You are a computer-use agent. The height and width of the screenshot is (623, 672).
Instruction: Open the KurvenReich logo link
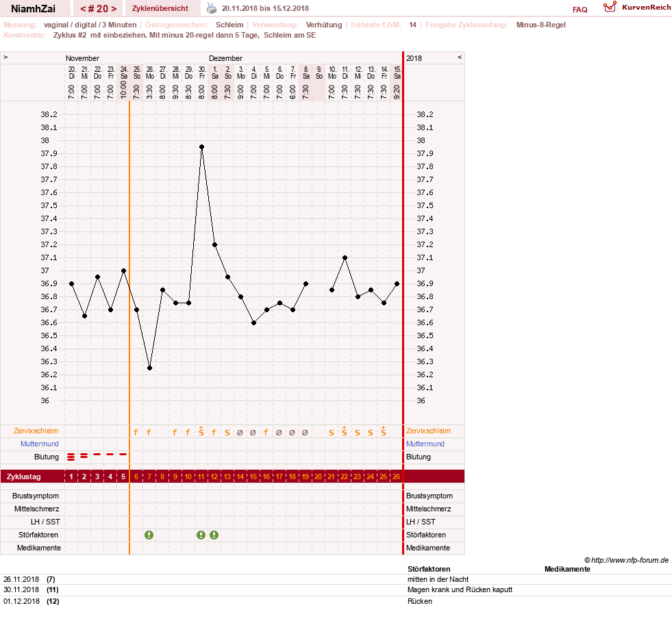click(637, 7)
